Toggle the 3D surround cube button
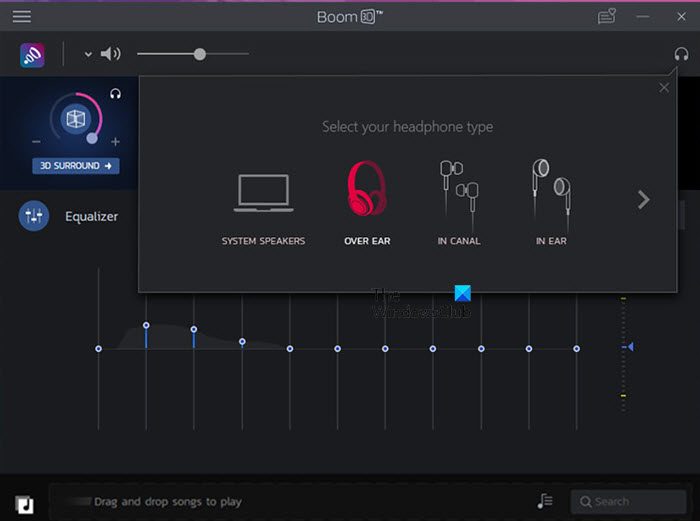The image size is (700, 521). (75, 119)
